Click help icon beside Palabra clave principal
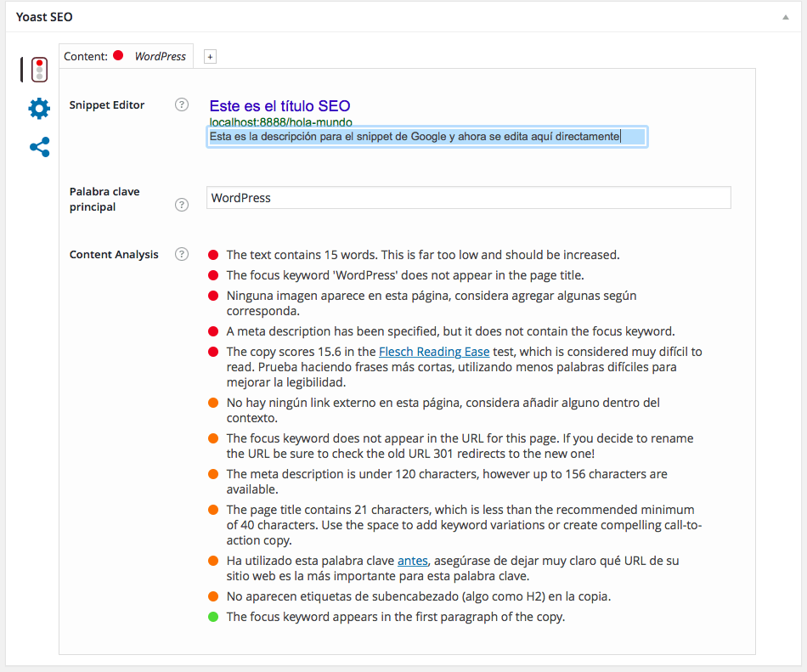Screen dimensions: 807x672 click(181, 205)
